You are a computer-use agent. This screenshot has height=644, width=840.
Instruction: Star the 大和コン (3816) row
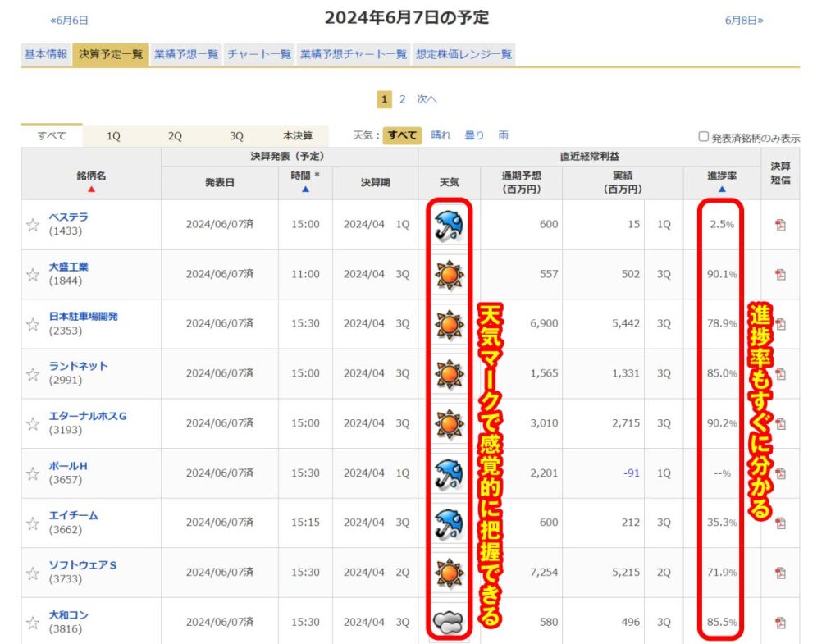pyautogui.click(x=33, y=623)
